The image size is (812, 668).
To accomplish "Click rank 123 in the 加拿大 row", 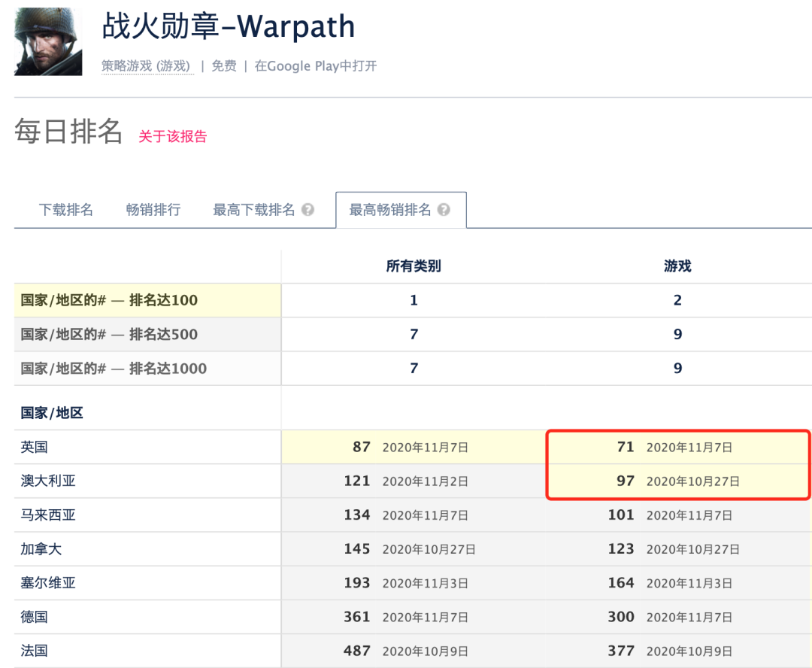I will [x=622, y=549].
